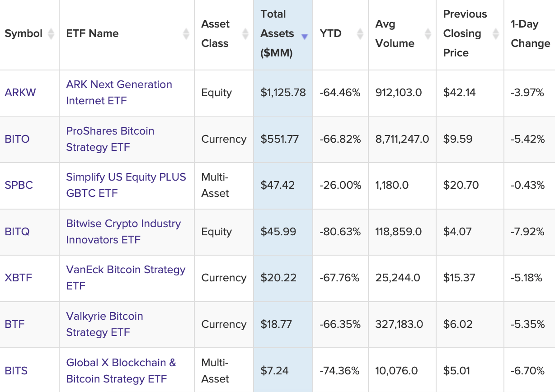Click the descending sort arrow on Total Assets
This screenshot has width=555, height=392.
pos(304,36)
